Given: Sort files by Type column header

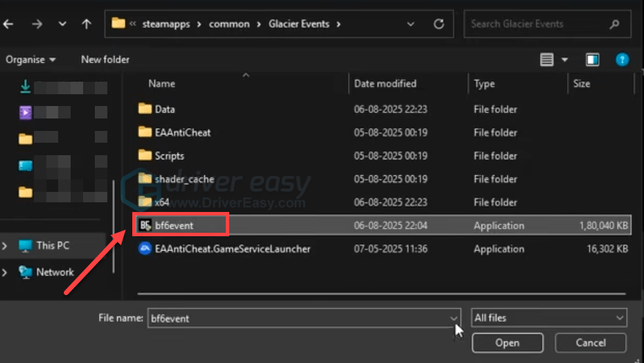Looking at the screenshot, I should coord(484,84).
